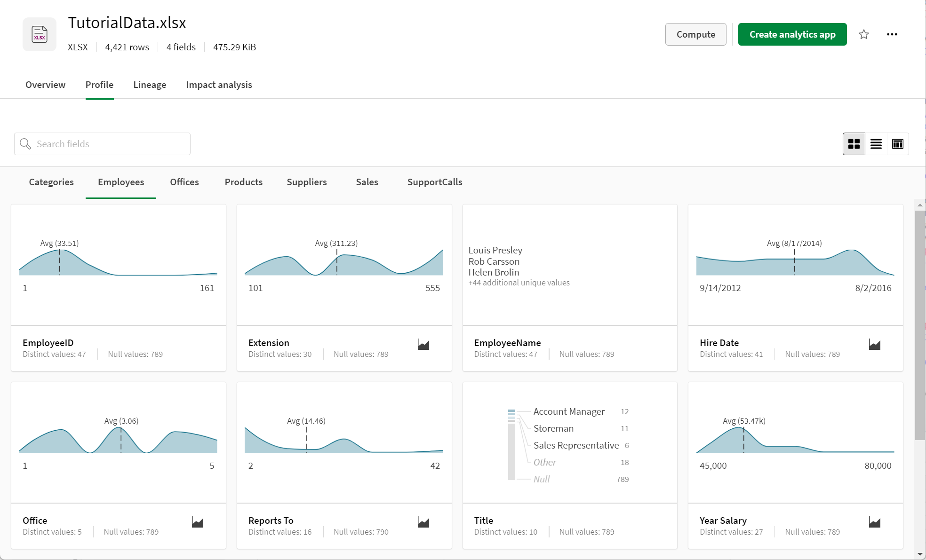Select the Lineage tab

149,85
